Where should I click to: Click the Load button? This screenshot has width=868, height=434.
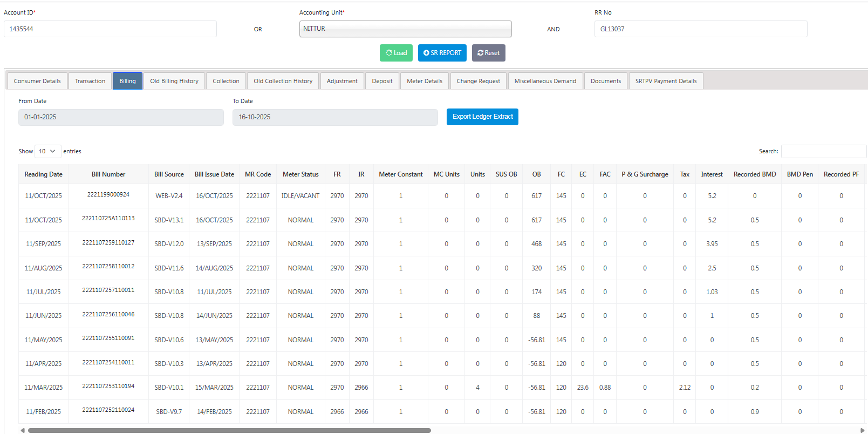point(396,53)
